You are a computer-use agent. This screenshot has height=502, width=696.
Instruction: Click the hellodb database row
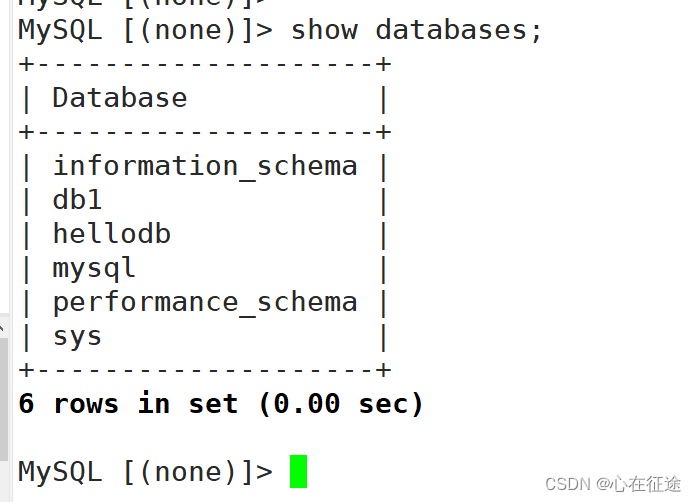pyautogui.click(x=111, y=234)
